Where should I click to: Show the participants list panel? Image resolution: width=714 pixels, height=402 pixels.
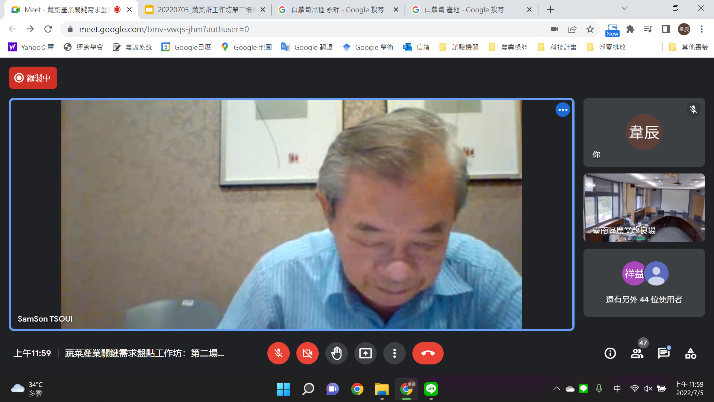(x=637, y=353)
